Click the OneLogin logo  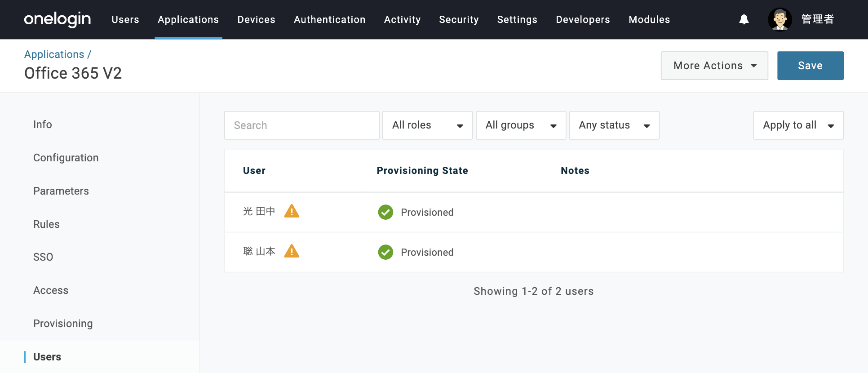coord(57,19)
